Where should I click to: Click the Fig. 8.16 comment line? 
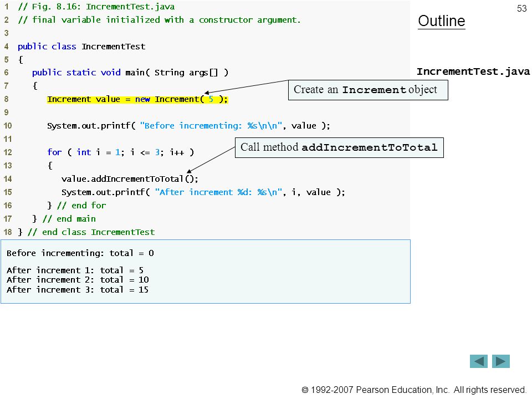click(96, 7)
